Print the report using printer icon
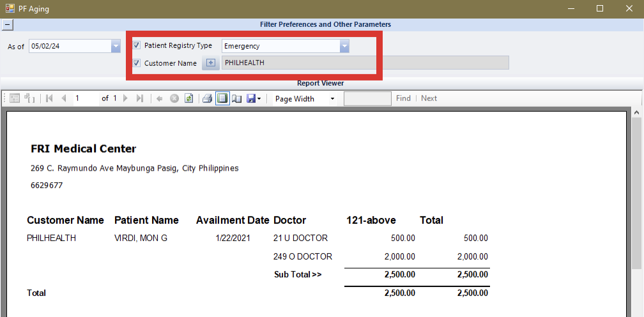 click(x=207, y=98)
